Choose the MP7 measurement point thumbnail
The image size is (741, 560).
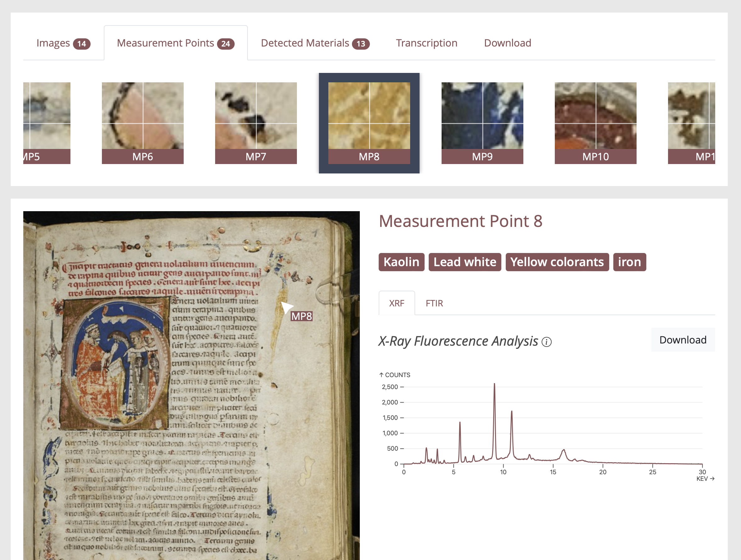(256, 123)
